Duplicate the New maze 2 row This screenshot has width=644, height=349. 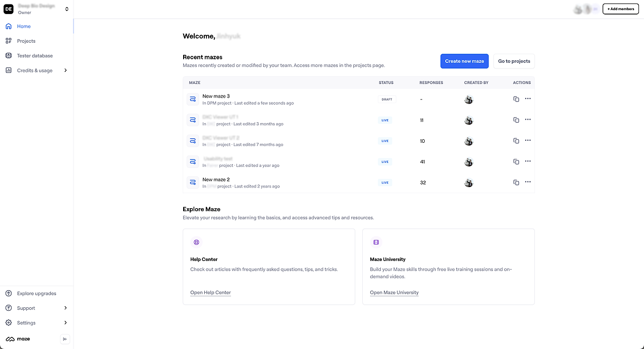coord(516,183)
